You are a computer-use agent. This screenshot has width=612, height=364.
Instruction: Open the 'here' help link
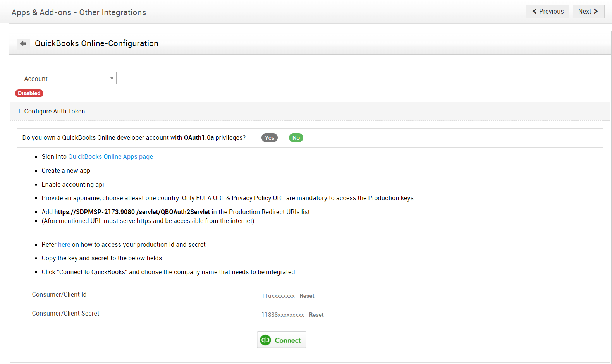coord(64,244)
